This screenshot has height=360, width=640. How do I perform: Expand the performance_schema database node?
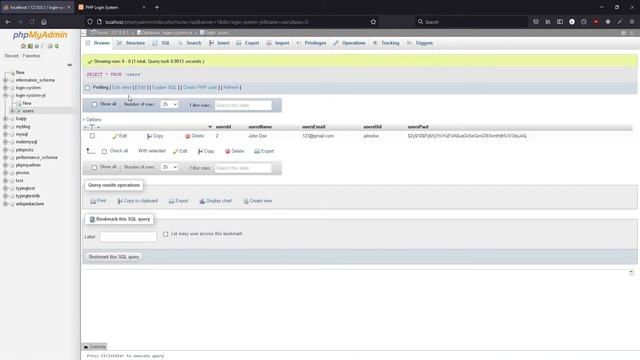(5, 158)
